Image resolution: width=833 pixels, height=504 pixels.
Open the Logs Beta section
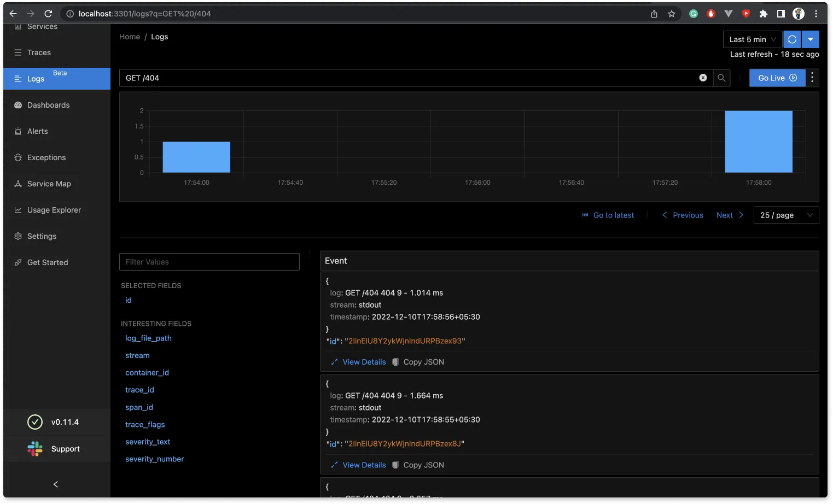[x=57, y=79]
